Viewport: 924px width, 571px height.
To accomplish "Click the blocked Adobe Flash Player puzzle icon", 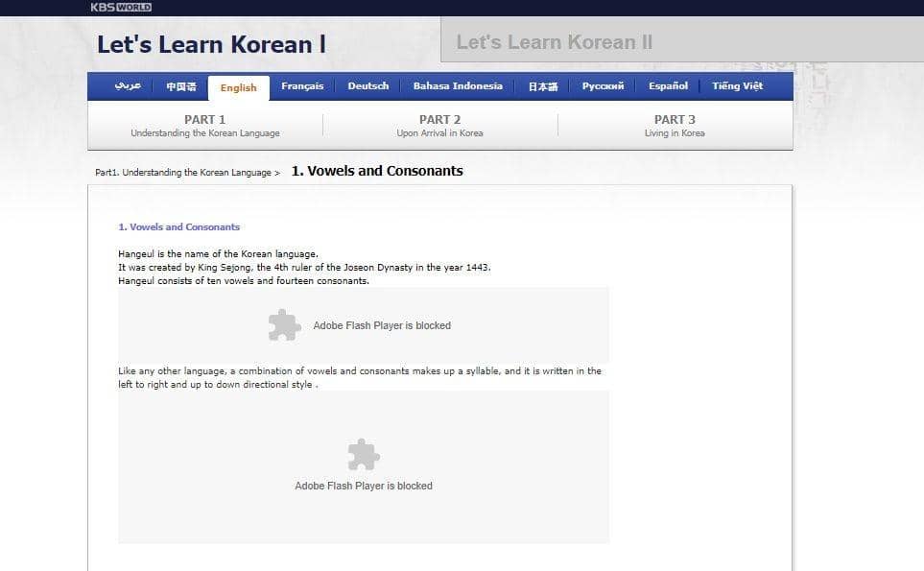I will point(284,324).
